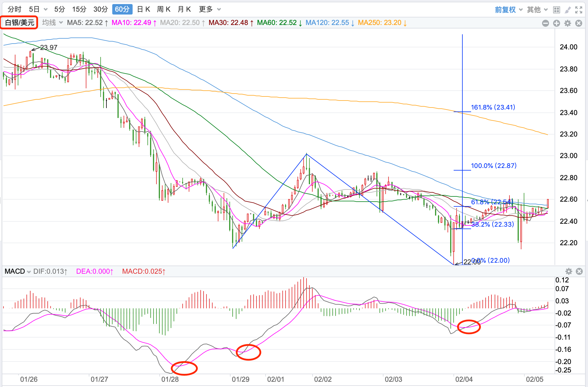Switch to the 15分 timeframe
The height and width of the screenshot is (387, 588).
pos(79,9)
